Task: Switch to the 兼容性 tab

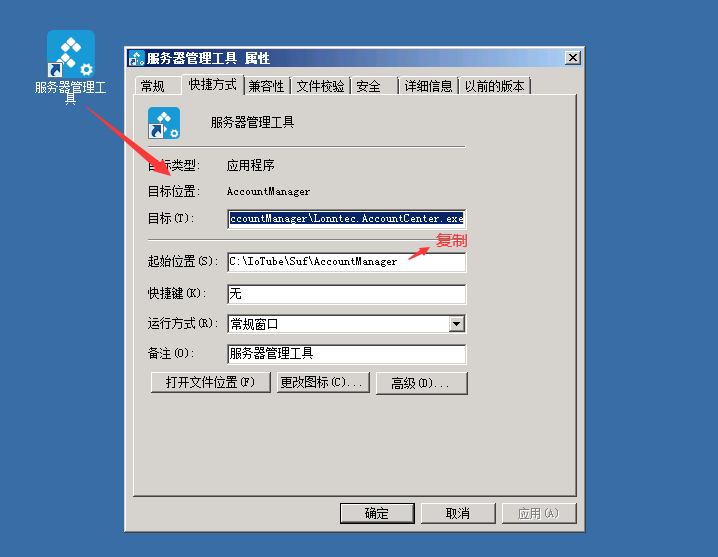Action: click(267, 86)
